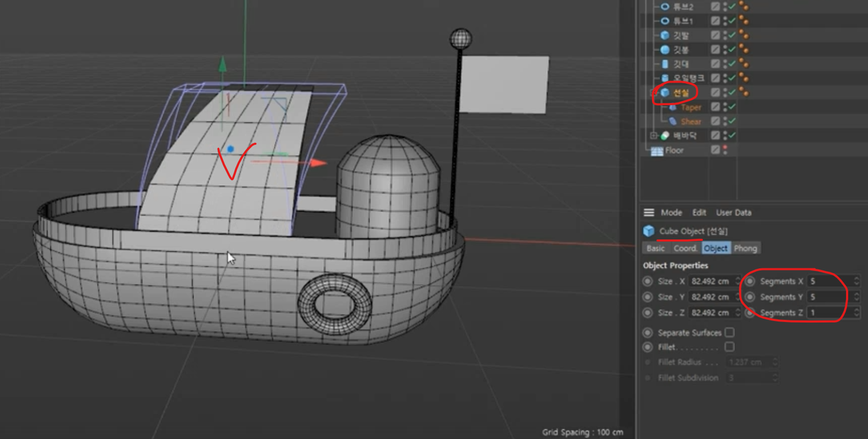The image size is (868, 439).
Task: Switch to the Phong tab
Action: [745, 248]
